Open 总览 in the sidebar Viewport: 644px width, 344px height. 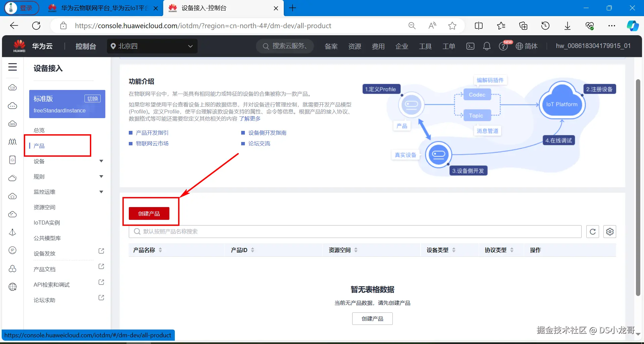pos(39,130)
